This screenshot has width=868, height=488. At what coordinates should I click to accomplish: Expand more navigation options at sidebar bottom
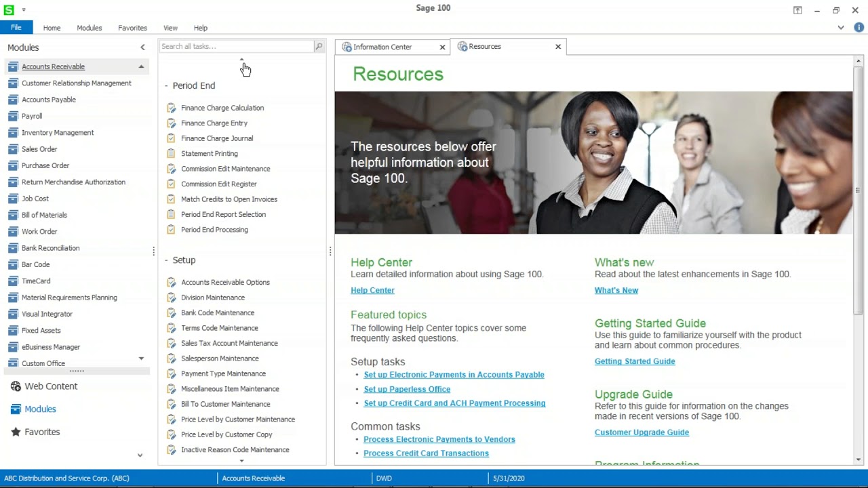click(140, 455)
